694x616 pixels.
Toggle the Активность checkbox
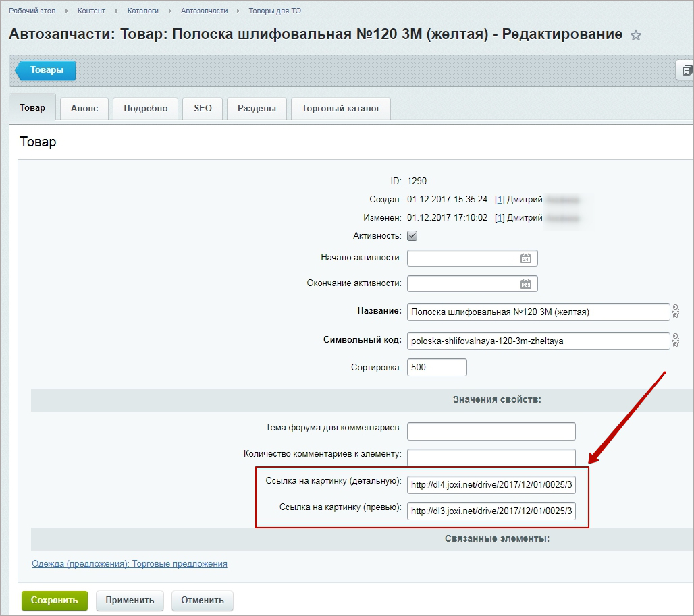click(412, 236)
